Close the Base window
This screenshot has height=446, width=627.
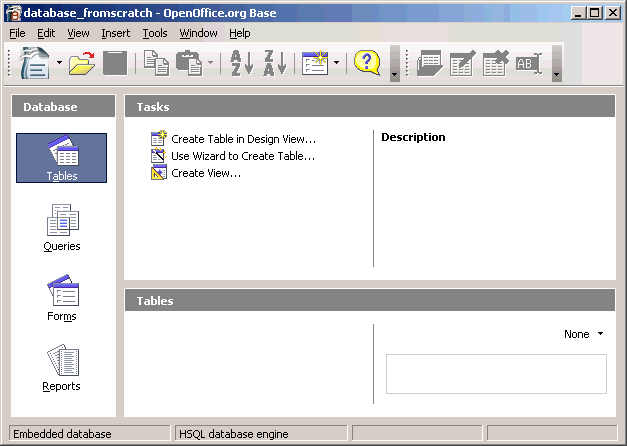click(x=613, y=13)
